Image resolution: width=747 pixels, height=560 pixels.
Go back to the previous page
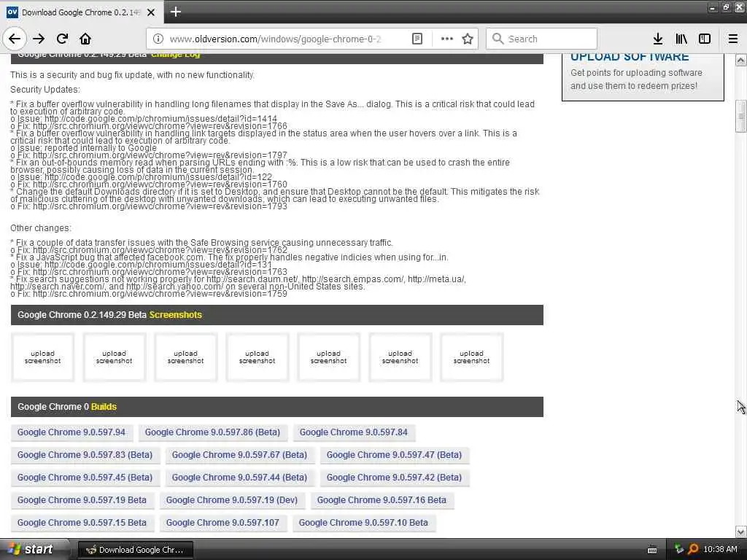15,39
